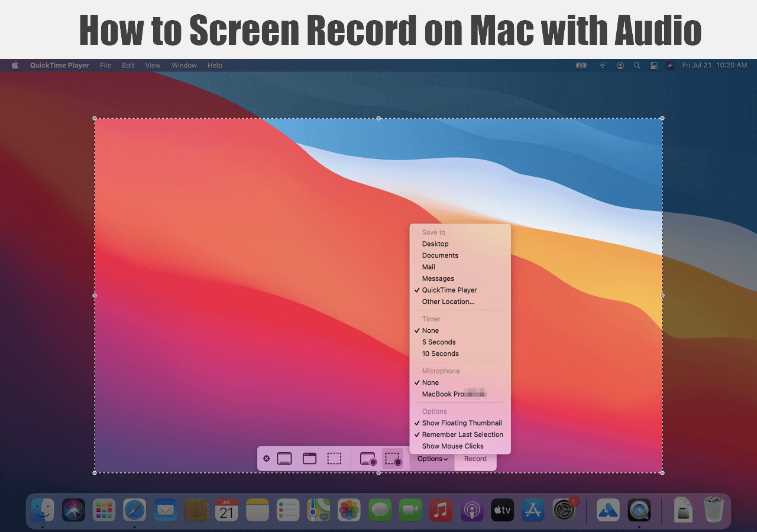The width and height of the screenshot is (757, 532).
Task: Open the Edit menu
Action: coord(128,66)
